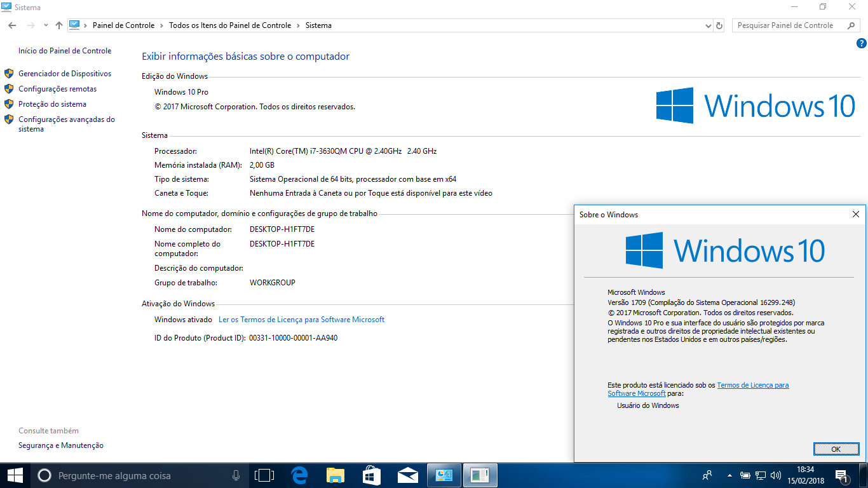Open the People icon in the taskbar
The image size is (868, 488).
pos(707,475)
